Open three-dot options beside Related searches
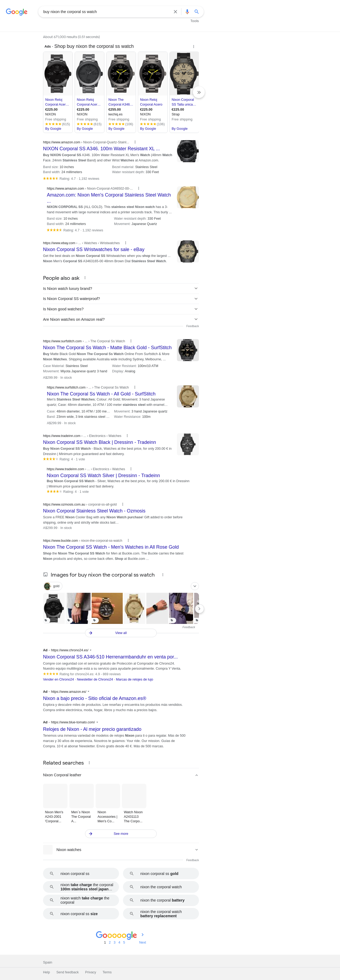 (x=89, y=763)
